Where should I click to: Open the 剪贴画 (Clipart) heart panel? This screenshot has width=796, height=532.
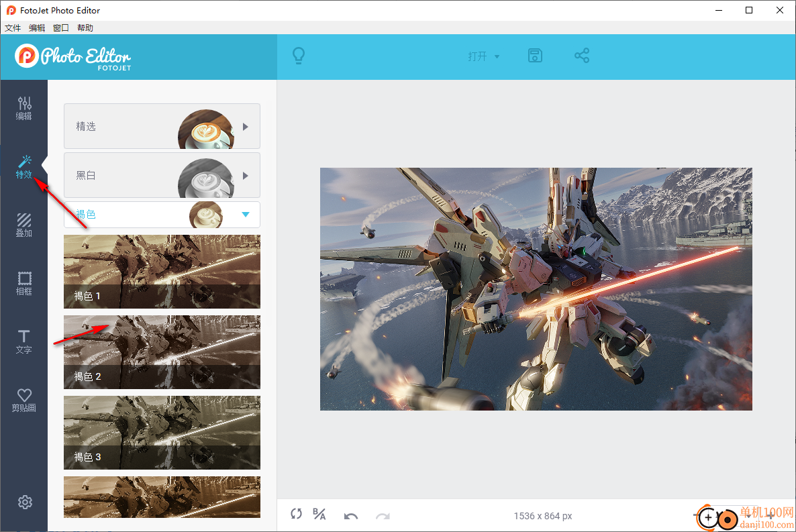pyautogui.click(x=24, y=400)
